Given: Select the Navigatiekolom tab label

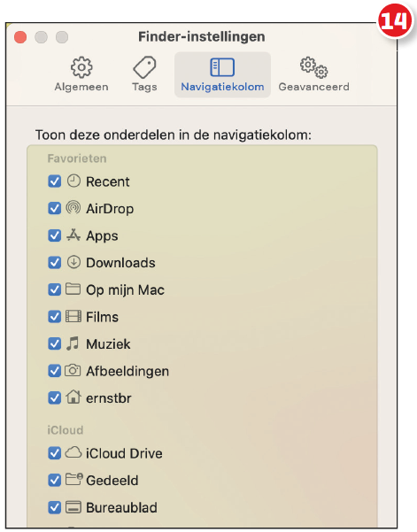Looking at the screenshot, I should (222, 87).
